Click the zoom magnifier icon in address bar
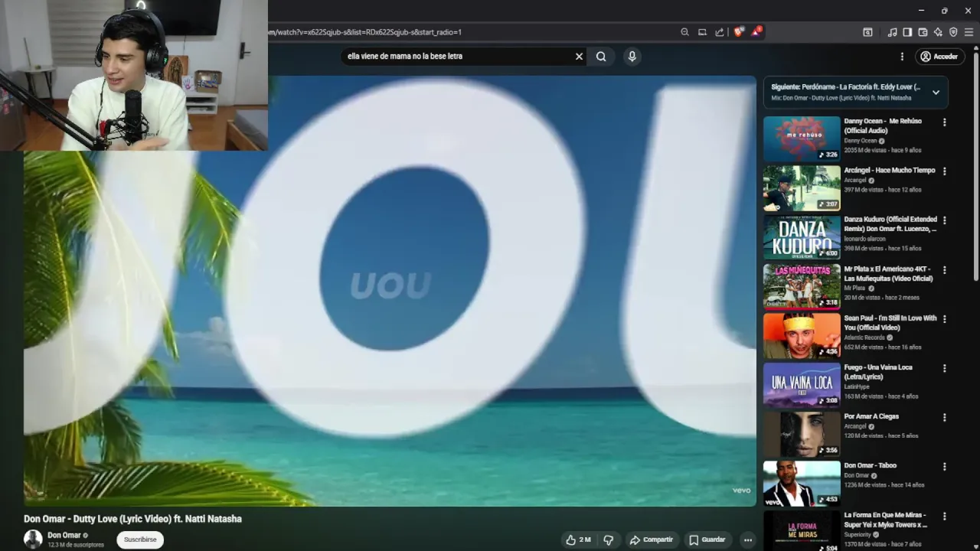 (x=684, y=32)
